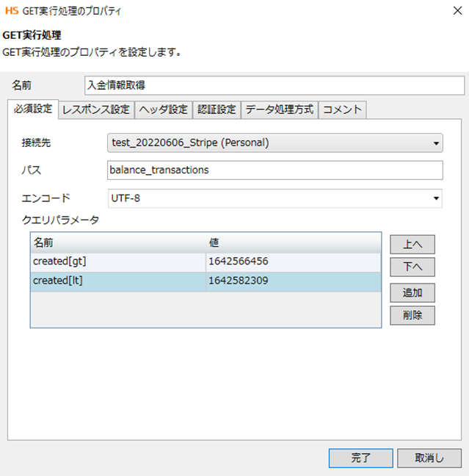This screenshot has height=476, width=469.
Task: Switch to the 必須設定 tab
Action: click(x=33, y=109)
